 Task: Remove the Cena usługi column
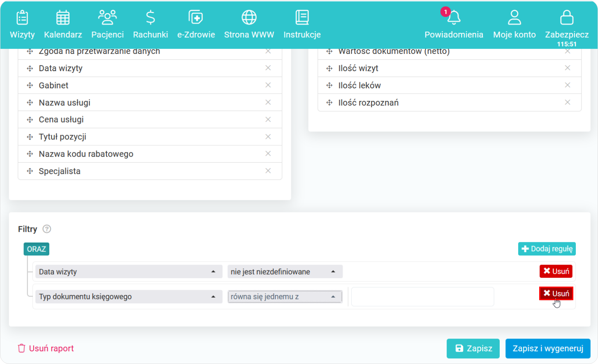pos(268,120)
